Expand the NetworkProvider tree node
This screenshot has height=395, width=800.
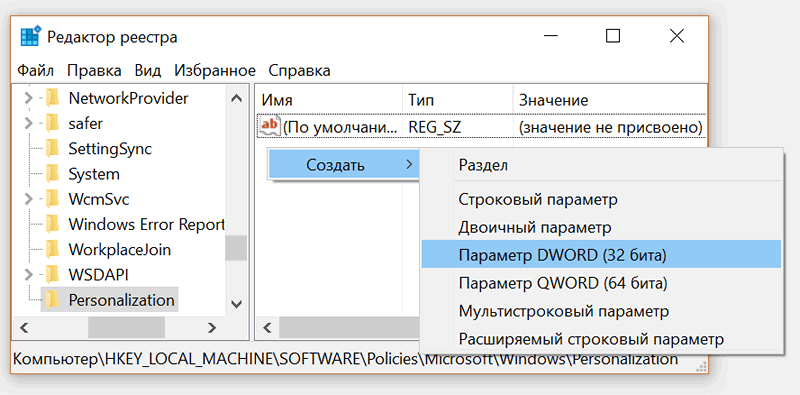pyautogui.click(x=29, y=98)
